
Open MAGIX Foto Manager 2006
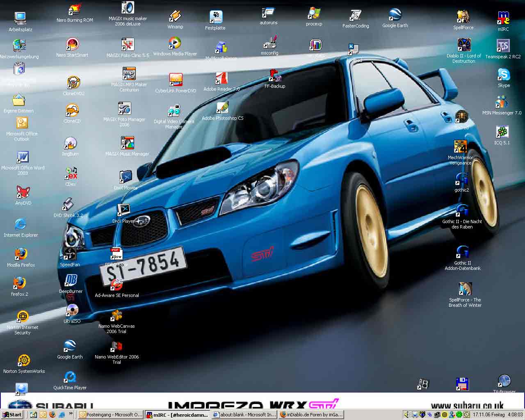(124, 109)
